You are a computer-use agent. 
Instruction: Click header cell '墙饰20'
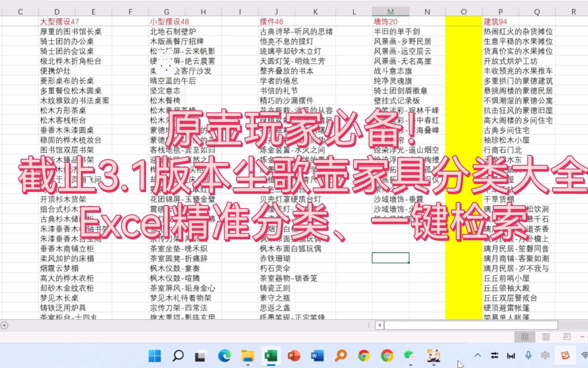(386, 21)
